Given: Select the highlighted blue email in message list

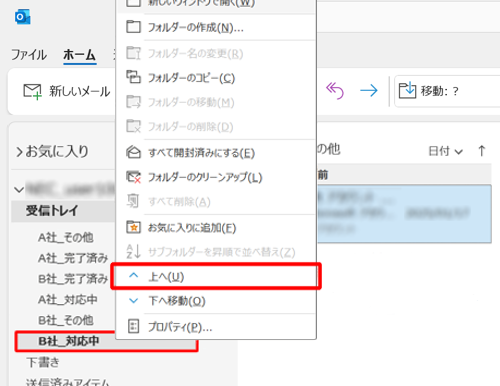Looking at the screenshot, I should tap(404, 214).
